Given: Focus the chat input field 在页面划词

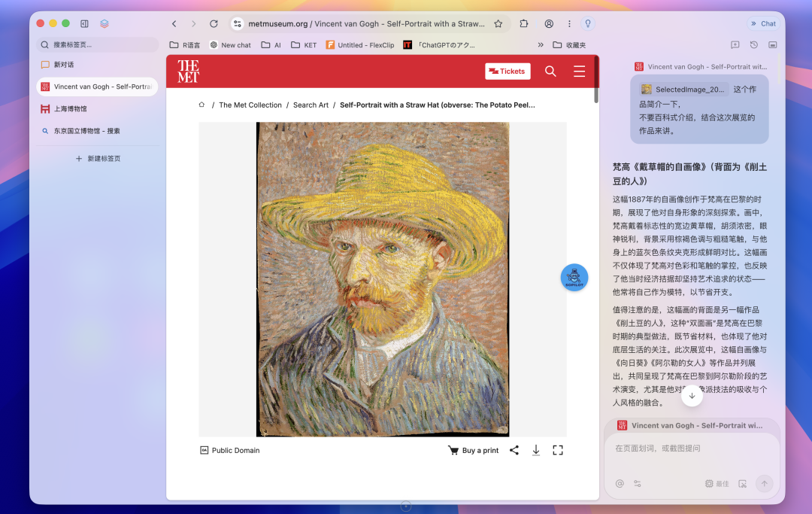Looking at the screenshot, I should 692,449.
